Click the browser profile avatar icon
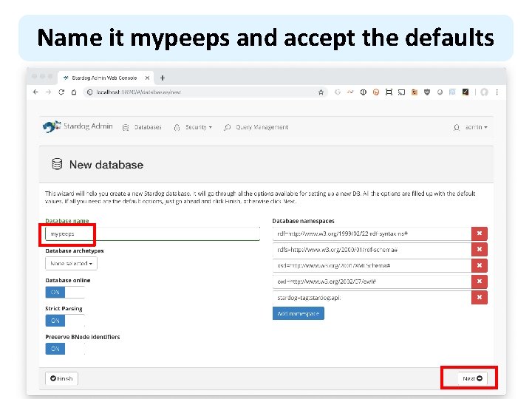Viewport: 532px width, 399px height. pyautogui.click(x=484, y=92)
